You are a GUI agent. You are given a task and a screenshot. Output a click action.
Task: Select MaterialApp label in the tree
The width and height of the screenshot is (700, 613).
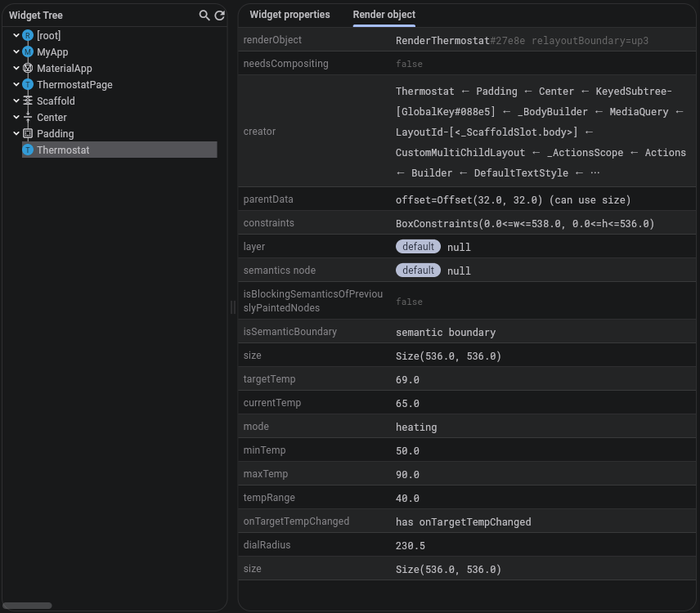click(x=65, y=69)
